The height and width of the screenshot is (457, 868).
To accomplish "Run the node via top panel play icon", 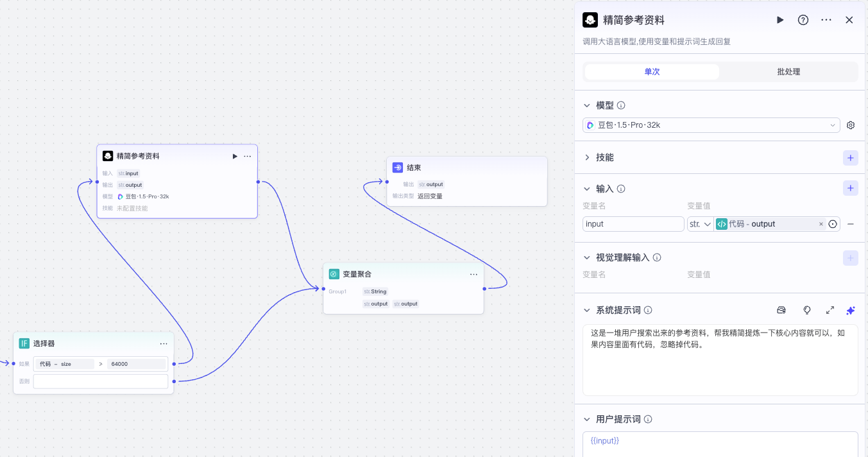I will pos(779,20).
